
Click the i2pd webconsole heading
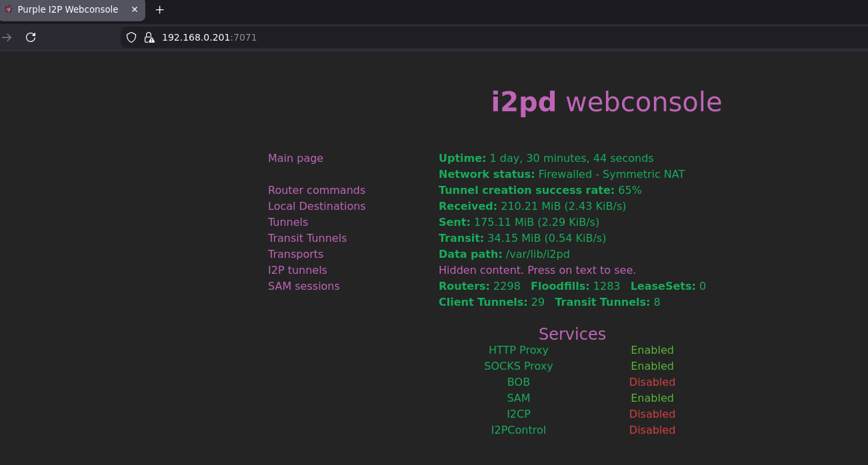607,102
